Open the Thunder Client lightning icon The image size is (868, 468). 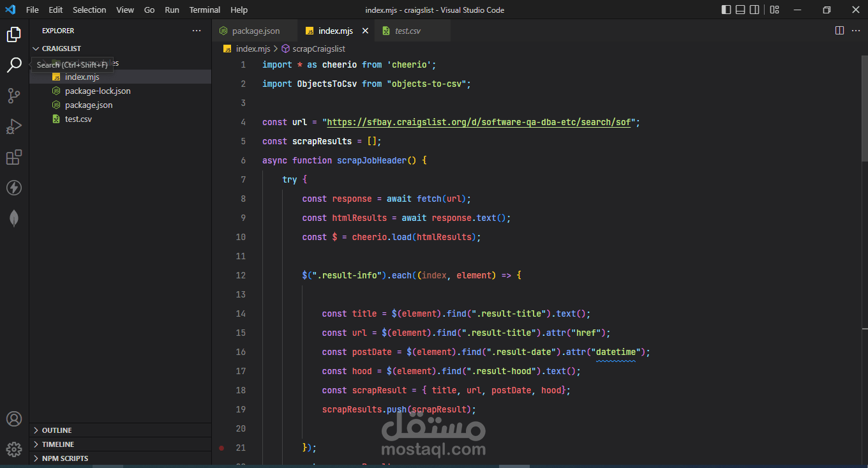click(x=14, y=188)
